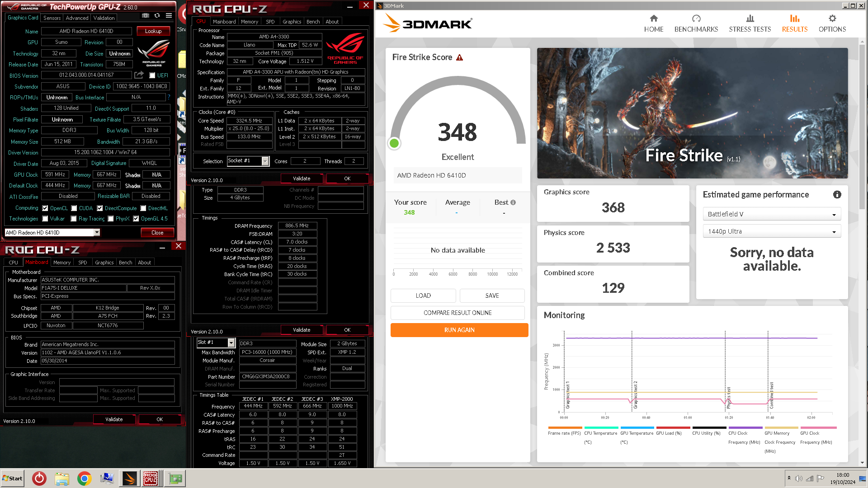Click the network tray icon
Image resolution: width=868 pixels, height=488 pixels.
[x=810, y=479]
